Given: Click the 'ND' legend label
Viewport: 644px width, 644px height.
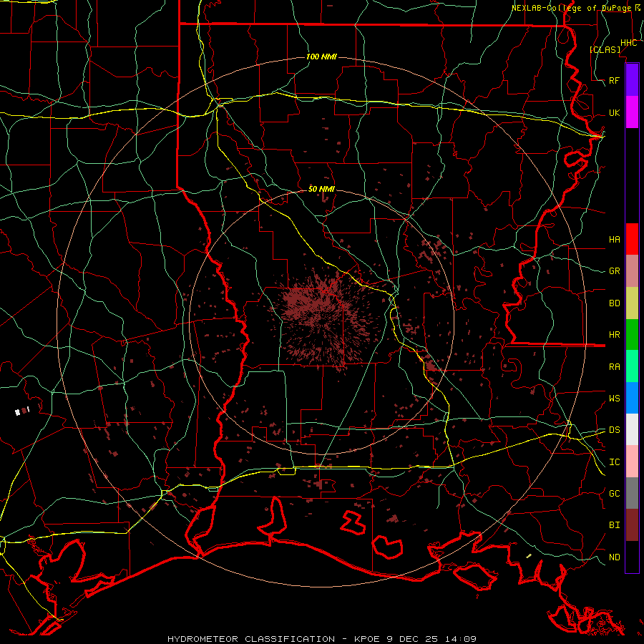Looking at the screenshot, I should (614, 557).
